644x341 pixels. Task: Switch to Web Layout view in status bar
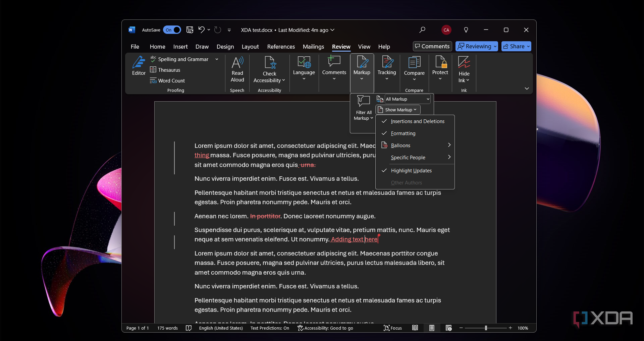coord(448,328)
